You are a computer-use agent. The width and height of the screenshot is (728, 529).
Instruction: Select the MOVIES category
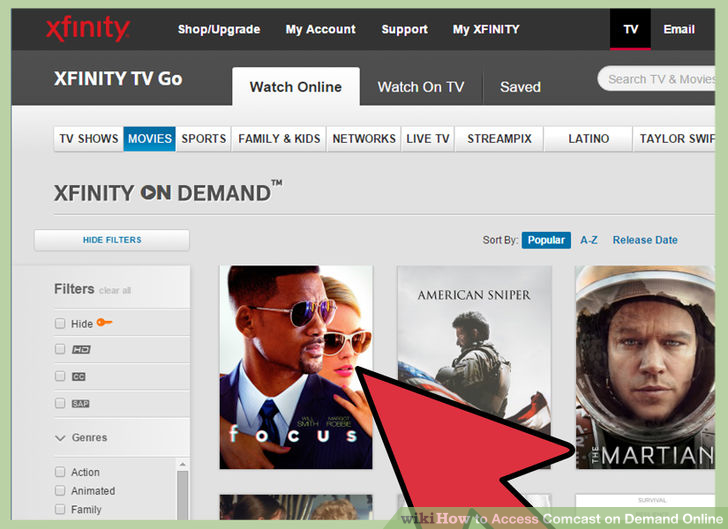pyautogui.click(x=150, y=138)
